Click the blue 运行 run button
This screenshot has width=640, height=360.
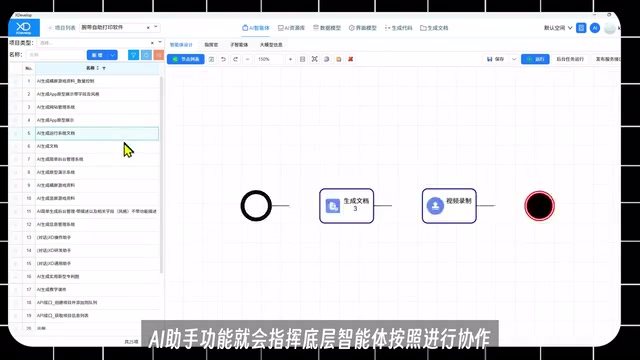[535, 59]
